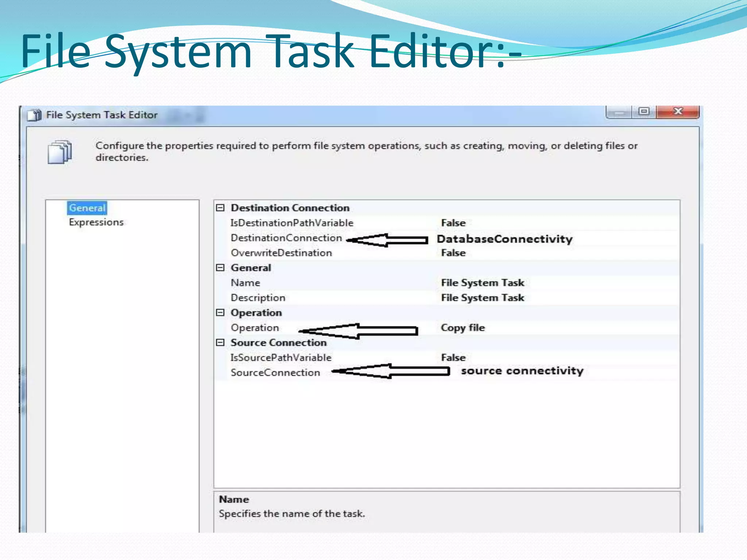Minimize the File System Task Editor window

pos(619,112)
